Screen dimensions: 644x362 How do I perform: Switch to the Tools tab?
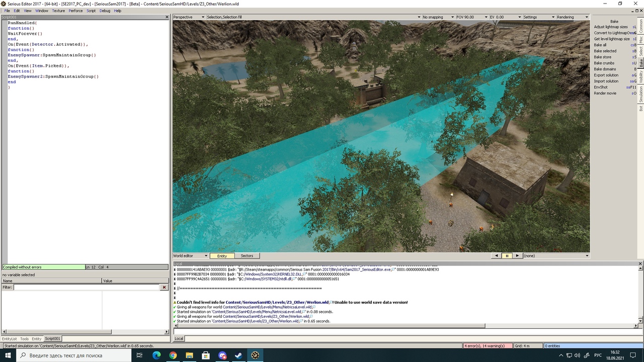coord(24,339)
